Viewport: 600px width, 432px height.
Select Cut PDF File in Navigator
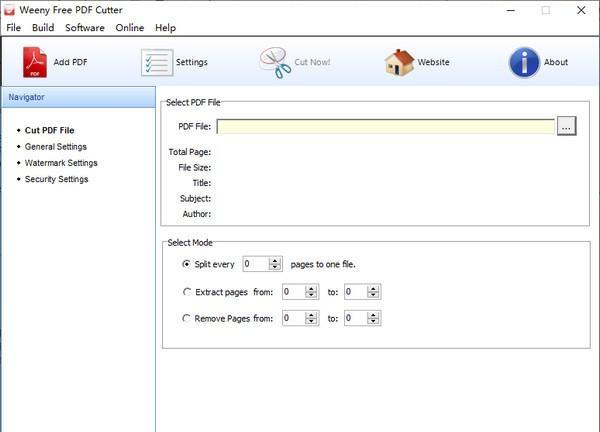[x=49, y=130]
